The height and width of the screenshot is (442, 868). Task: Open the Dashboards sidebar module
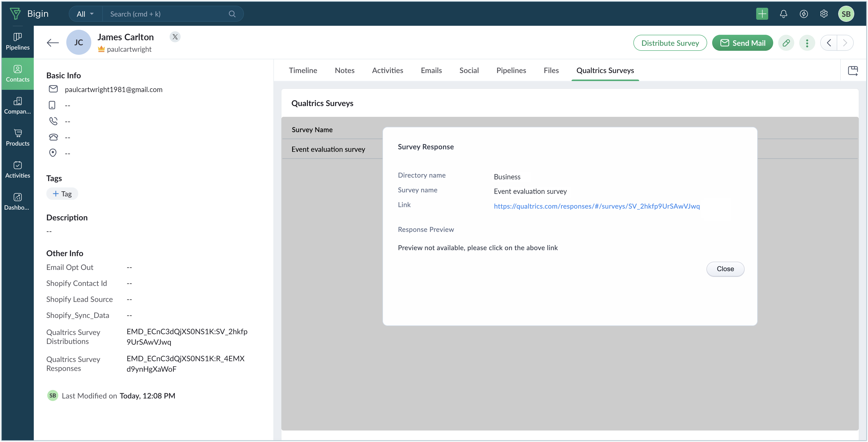(18, 202)
